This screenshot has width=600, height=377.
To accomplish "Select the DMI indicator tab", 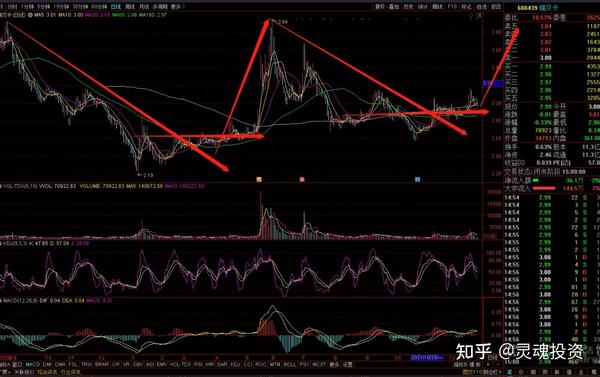I will [x=47, y=364].
